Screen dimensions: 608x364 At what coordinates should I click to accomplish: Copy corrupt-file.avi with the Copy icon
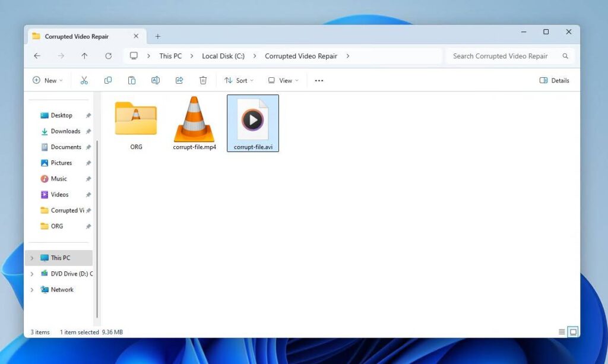point(108,80)
